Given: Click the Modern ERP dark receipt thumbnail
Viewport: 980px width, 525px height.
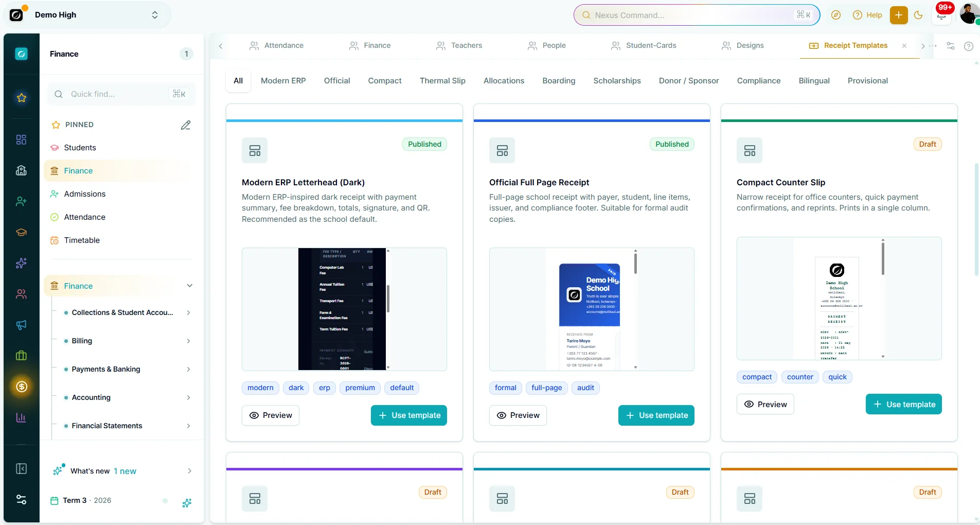Looking at the screenshot, I should [x=344, y=309].
